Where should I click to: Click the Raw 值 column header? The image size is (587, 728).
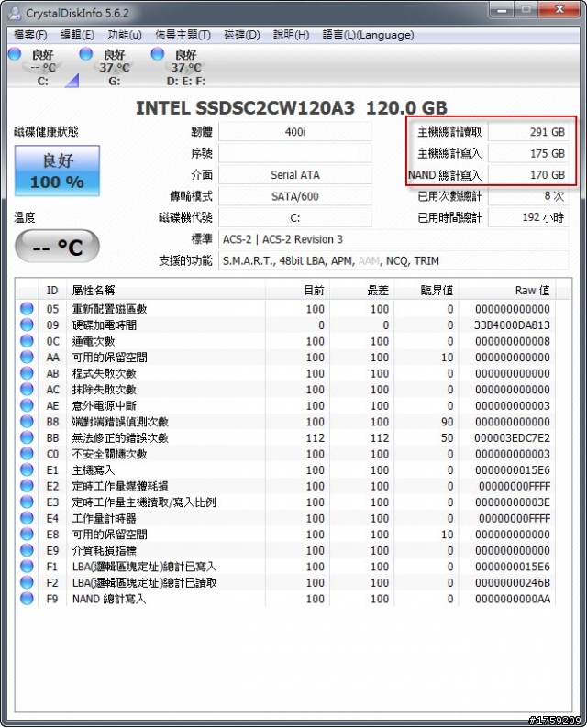507,291
